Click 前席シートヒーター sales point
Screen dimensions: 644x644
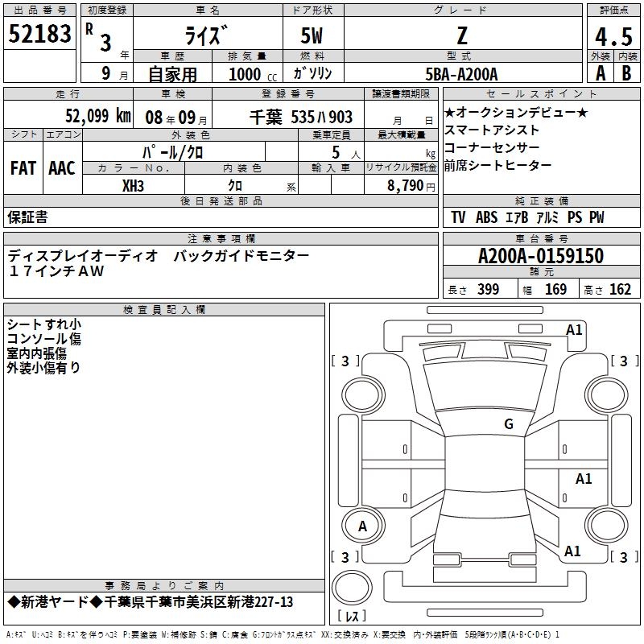tap(497, 165)
